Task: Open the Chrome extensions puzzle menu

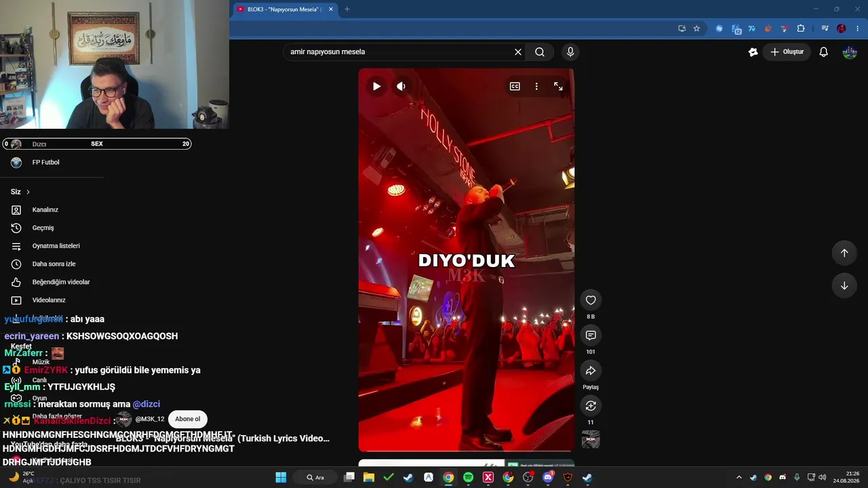Action: (801, 28)
